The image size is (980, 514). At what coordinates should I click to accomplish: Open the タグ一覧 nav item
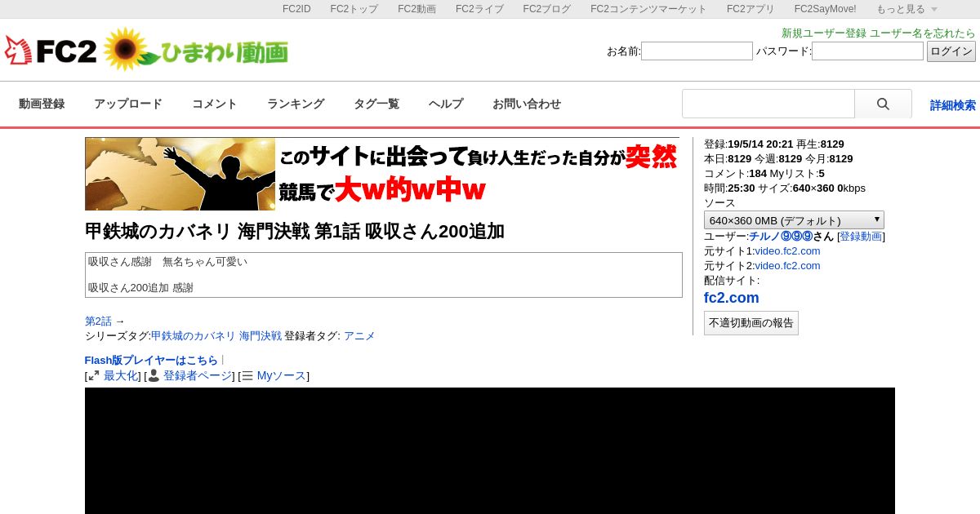pos(376,104)
